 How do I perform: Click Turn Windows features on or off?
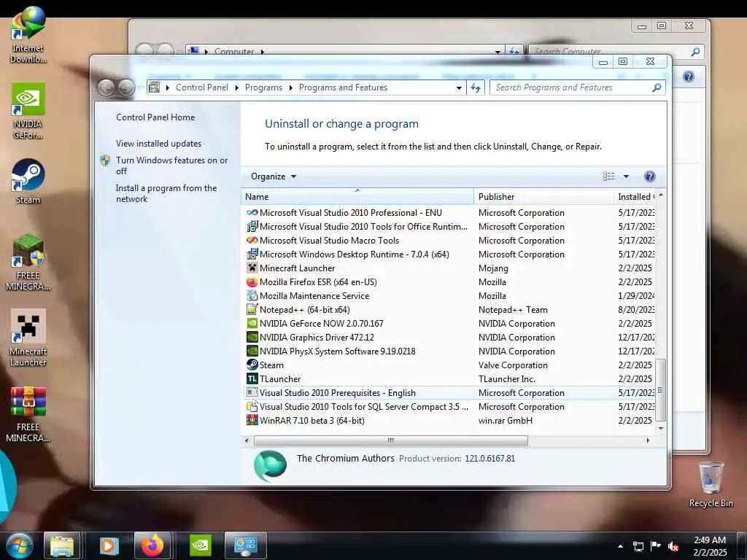172,166
